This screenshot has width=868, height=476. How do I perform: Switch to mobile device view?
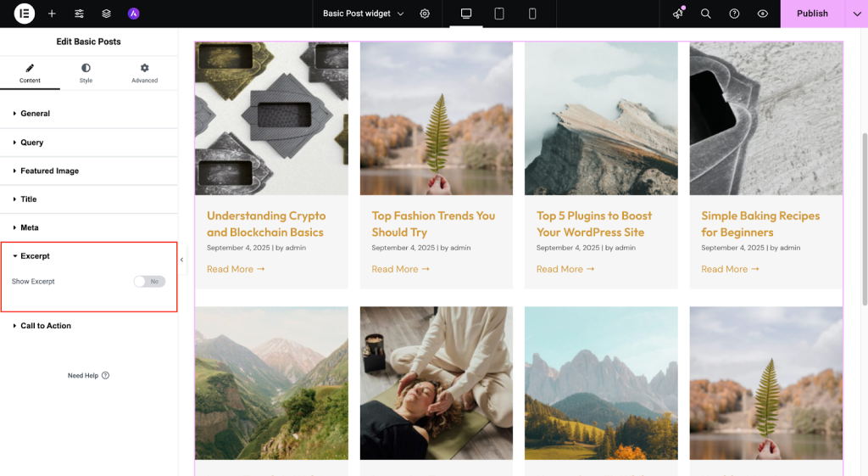coord(532,14)
